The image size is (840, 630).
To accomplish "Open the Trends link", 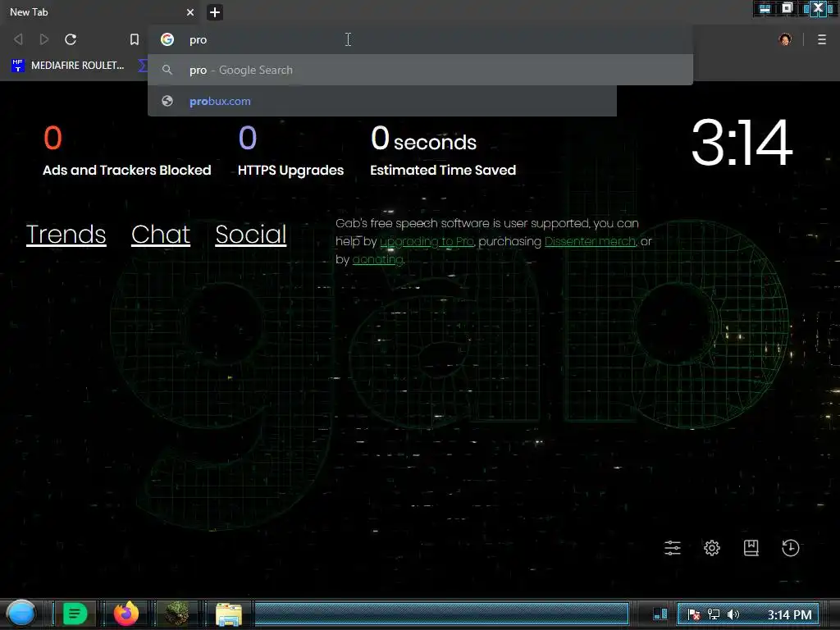I will [66, 235].
